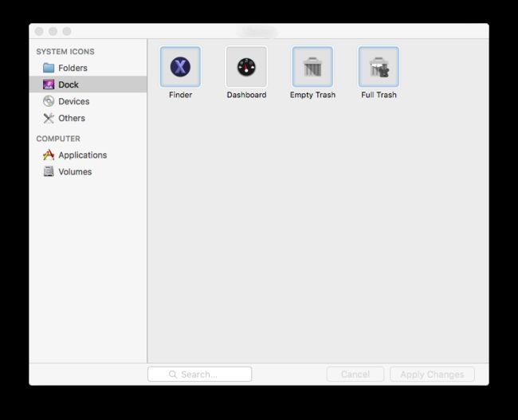The height and width of the screenshot is (420, 518).
Task: Close the window with first titlebar button
Action: [x=39, y=31]
